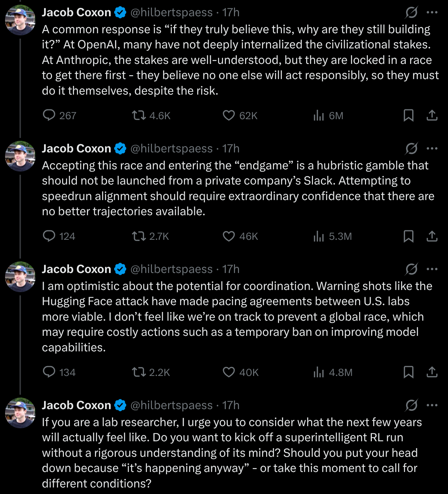Screen dimensions: 448x494
Task: Open Grok icon on the first tweet
Action: pos(412,12)
